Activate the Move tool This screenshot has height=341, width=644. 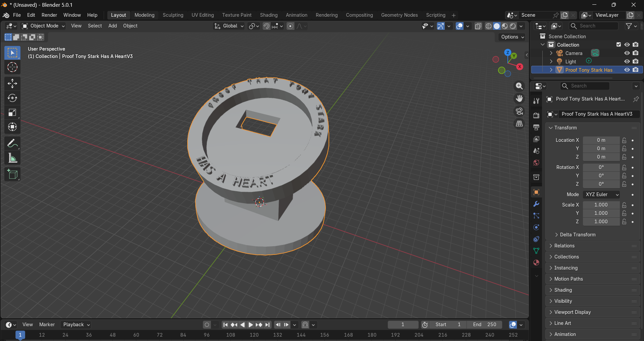(12, 83)
